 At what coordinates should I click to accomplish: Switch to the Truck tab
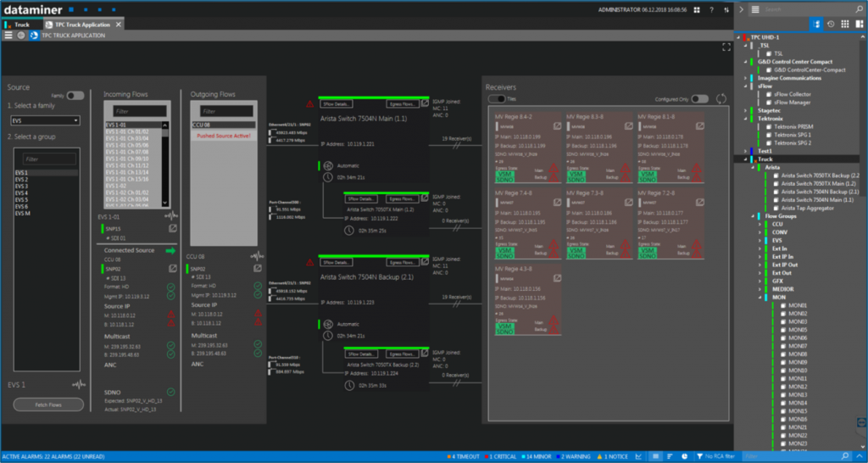click(x=21, y=25)
